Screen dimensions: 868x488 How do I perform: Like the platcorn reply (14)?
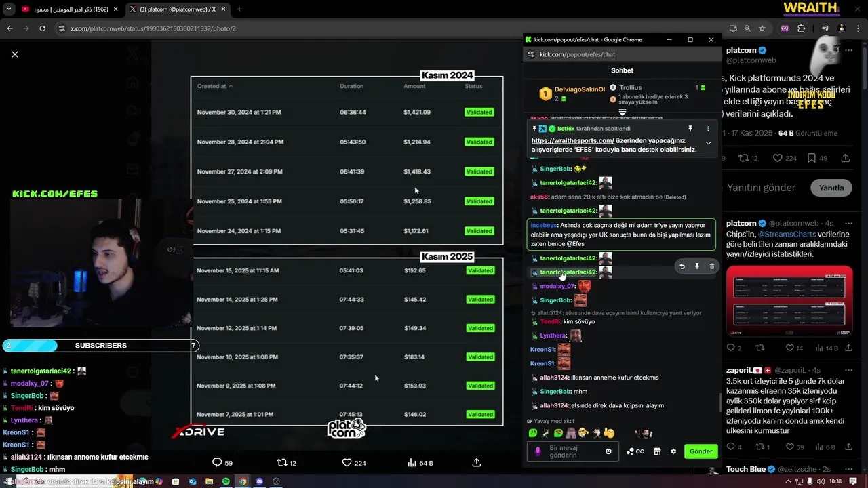[793, 348]
